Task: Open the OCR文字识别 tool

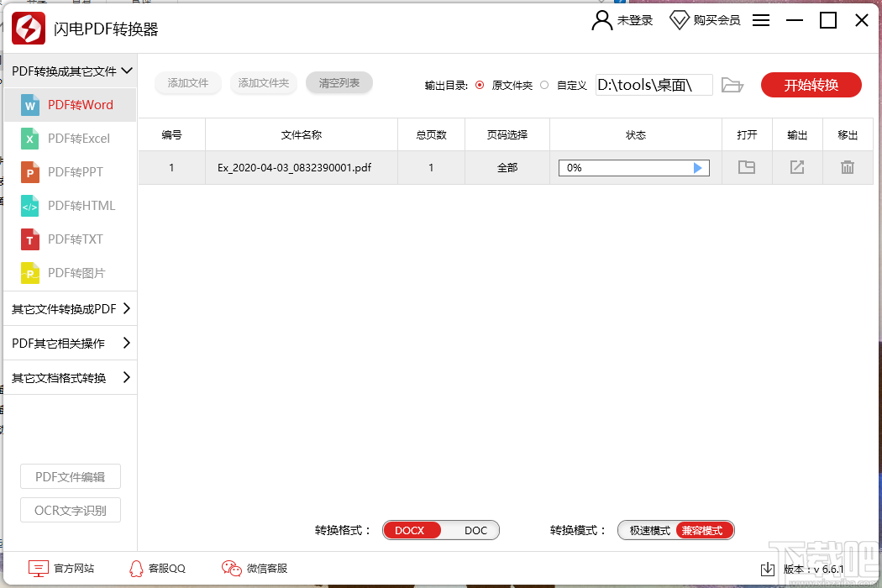Action: coord(70,510)
